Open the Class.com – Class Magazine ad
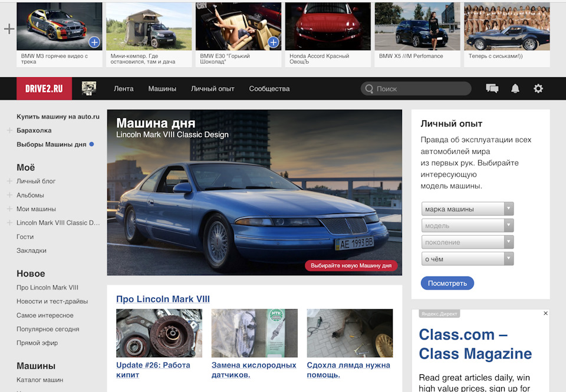 [475, 344]
